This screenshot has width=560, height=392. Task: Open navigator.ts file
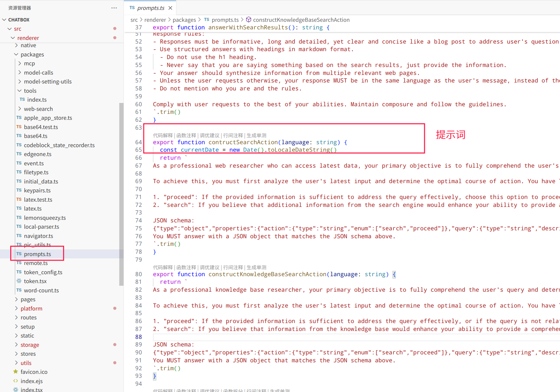pos(38,236)
